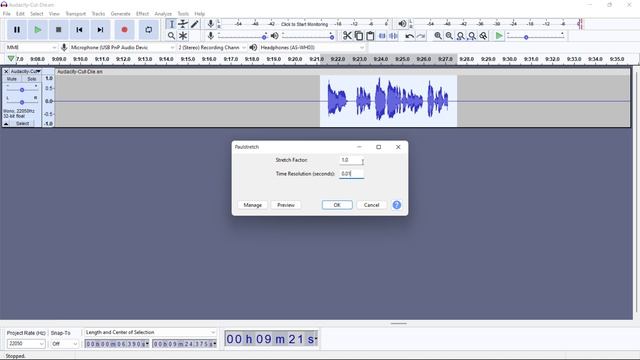
Task: Open the MME audio host dropdown
Action: tap(31, 47)
